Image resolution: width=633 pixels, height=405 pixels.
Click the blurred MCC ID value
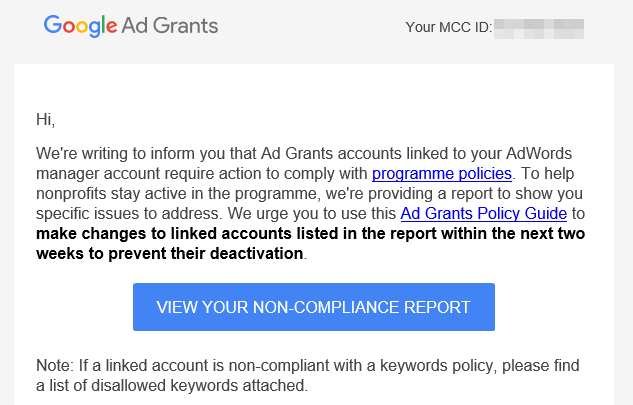click(x=540, y=27)
